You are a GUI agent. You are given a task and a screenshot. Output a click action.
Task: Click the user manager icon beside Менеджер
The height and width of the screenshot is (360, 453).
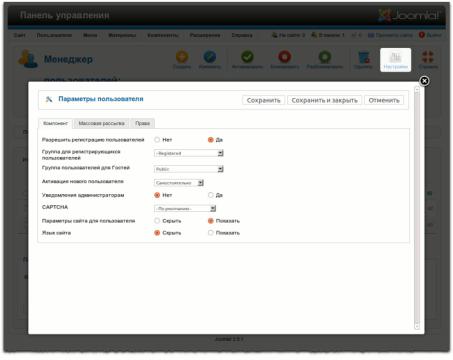tap(28, 59)
